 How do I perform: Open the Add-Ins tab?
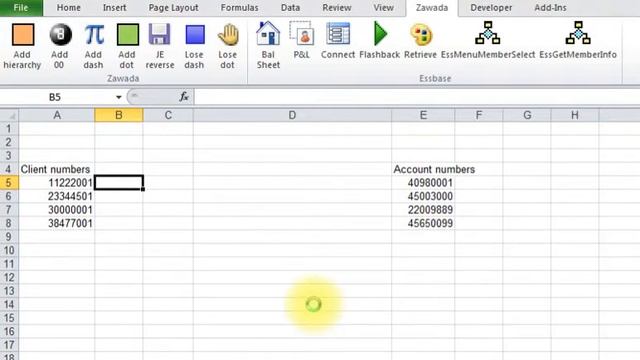tap(550, 8)
